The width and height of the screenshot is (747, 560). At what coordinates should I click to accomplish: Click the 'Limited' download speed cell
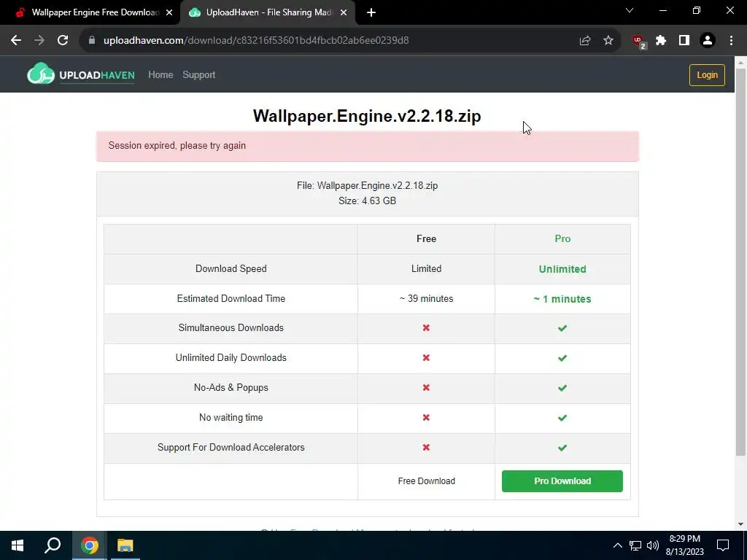click(x=426, y=268)
